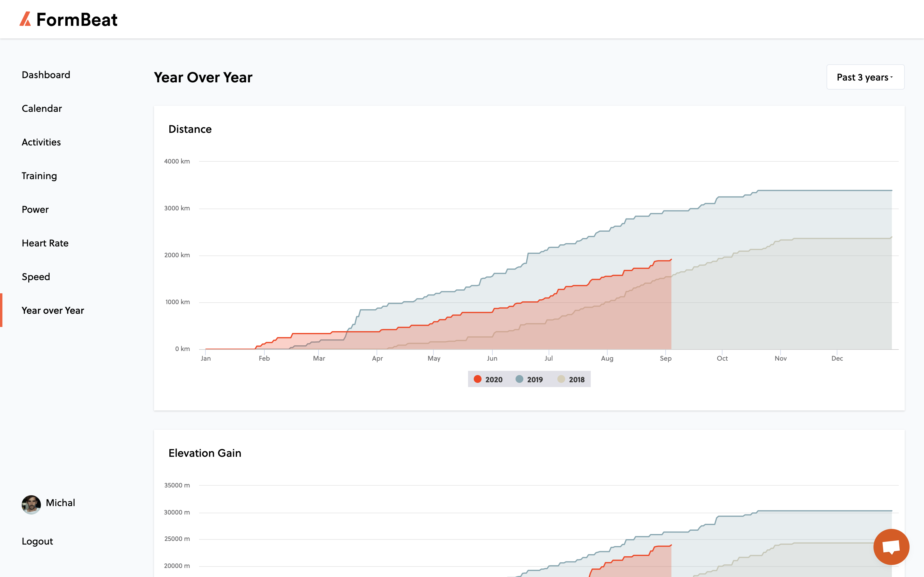Open the Heart Rate page
924x577 pixels.
point(45,243)
